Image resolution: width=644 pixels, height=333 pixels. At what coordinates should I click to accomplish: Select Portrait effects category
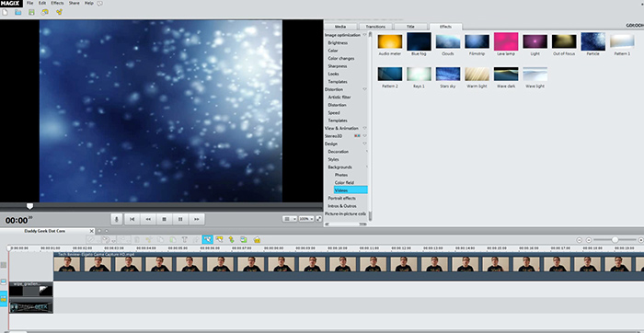point(341,199)
